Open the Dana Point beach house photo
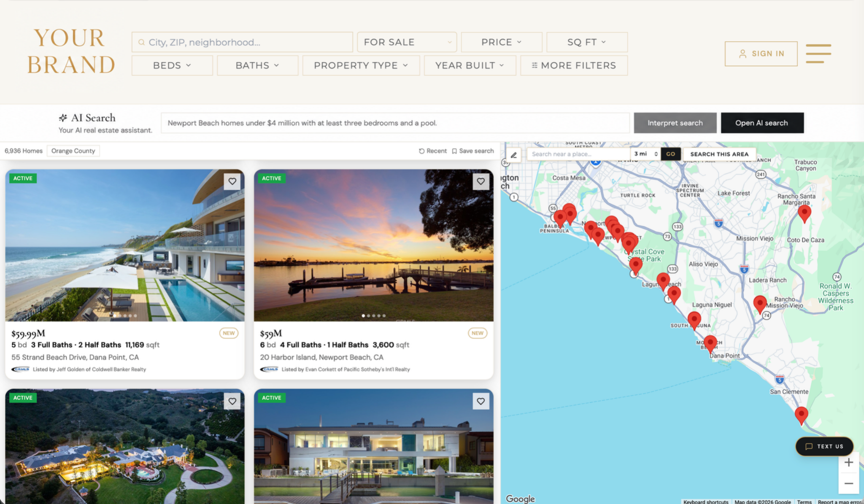The width and height of the screenshot is (864, 504). (125, 245)
